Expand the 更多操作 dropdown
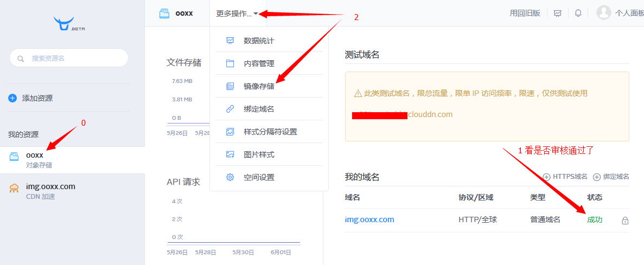 [x=237, y=14]
